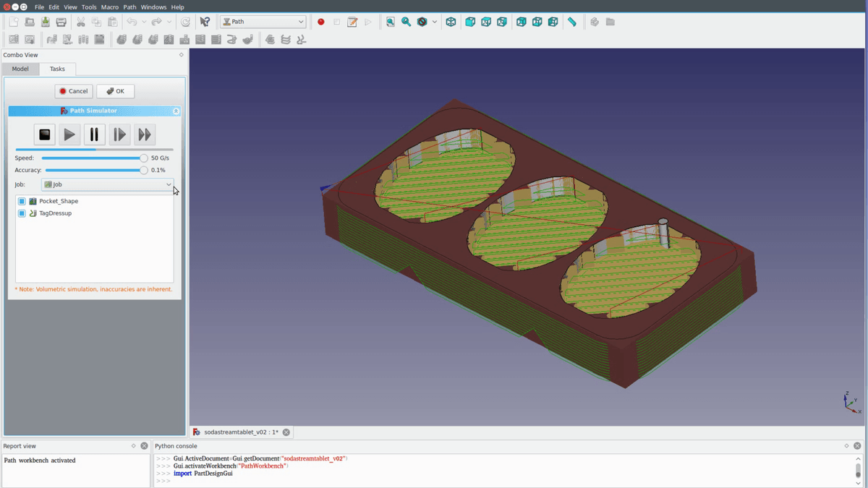The height and width of the screenshot is (488, 868).
Task: Select the front view cube icon
Action: pos(471,22)
